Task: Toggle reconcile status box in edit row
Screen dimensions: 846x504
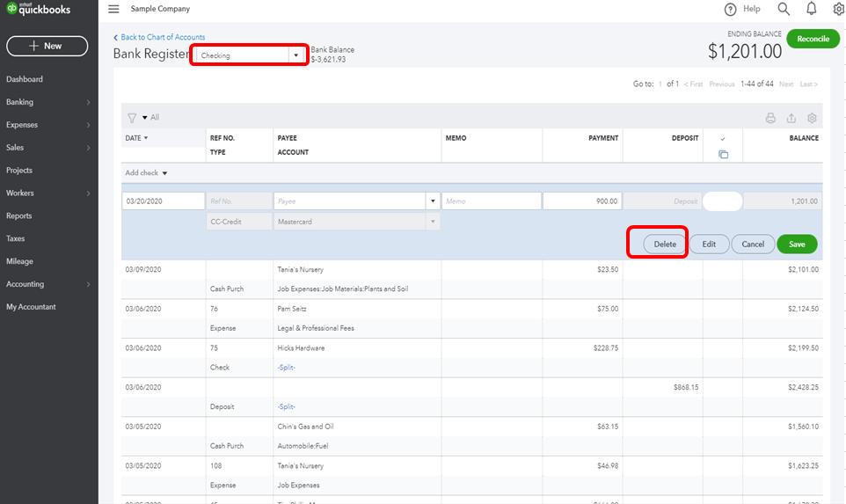Action: 722,201
